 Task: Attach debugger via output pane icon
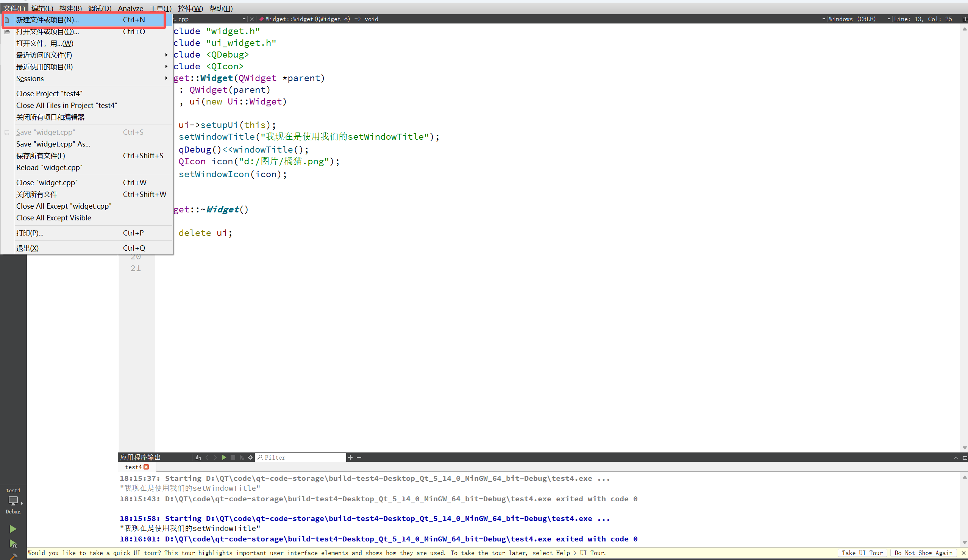point(242,457)
